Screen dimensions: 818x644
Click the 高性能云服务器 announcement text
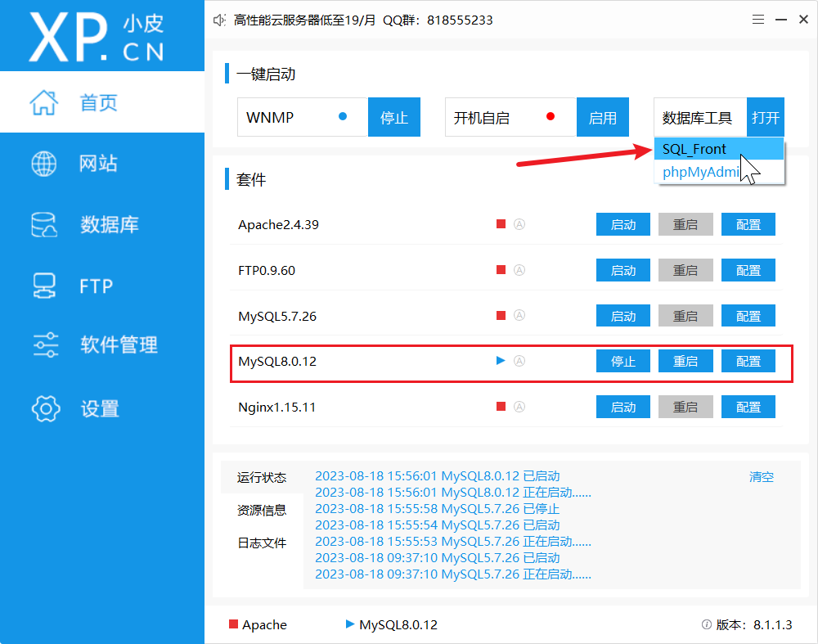(363, 20)
